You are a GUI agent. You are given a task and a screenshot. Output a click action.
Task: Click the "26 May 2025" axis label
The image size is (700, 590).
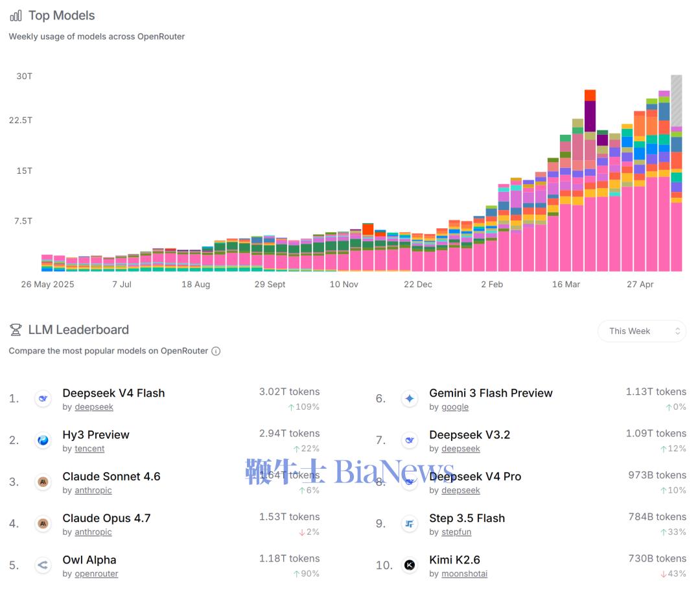click(47, 285)
